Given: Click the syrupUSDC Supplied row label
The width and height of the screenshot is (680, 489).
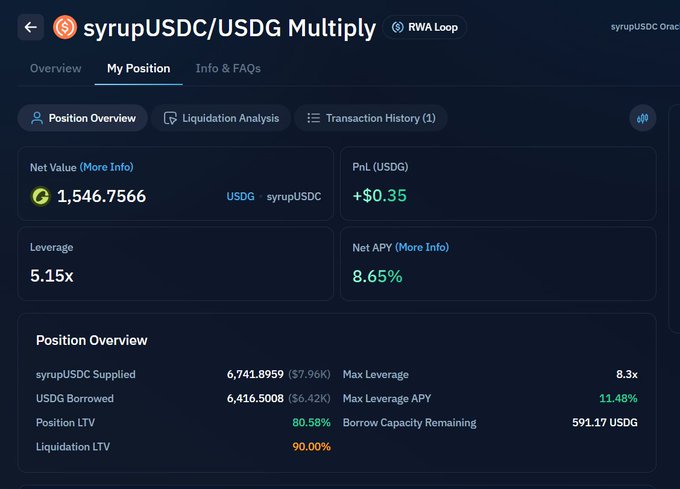Looking at the screenshot, I should [85, 374].
